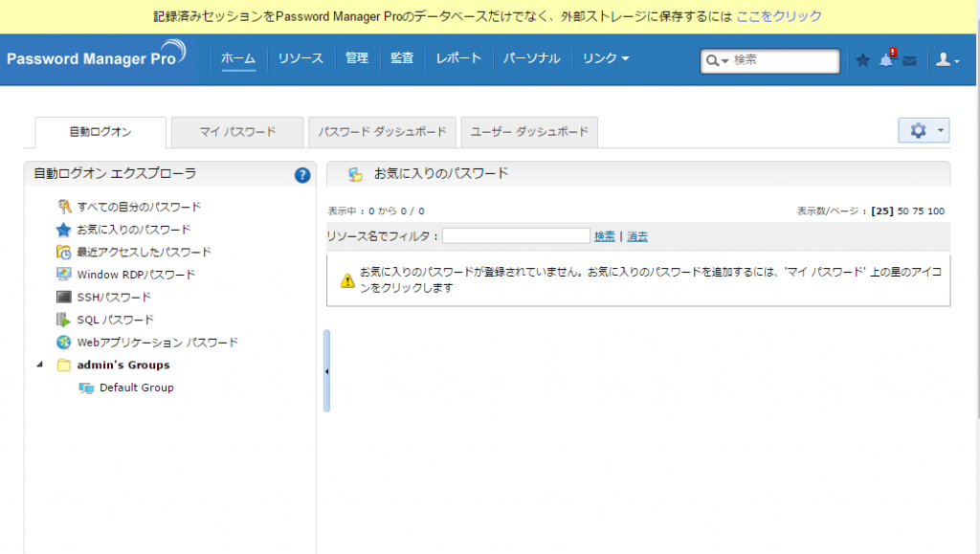This screenshot has height=554, width=980.
Task: Click the ここをクリック banner link
Action: 778,16
